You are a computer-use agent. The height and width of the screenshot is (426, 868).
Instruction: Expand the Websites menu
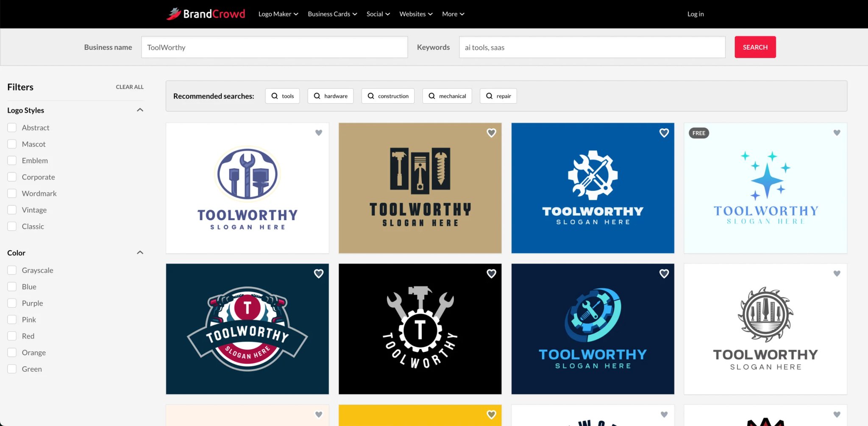coord(416,14)
